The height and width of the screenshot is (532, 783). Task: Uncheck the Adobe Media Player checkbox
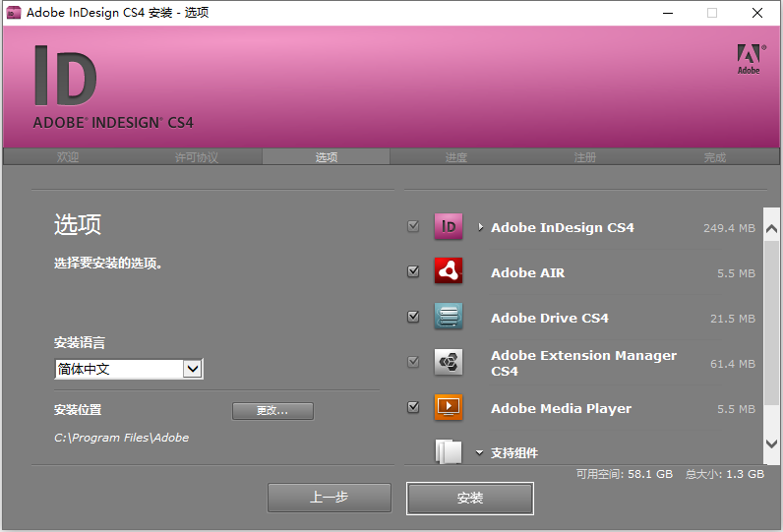tap(413, 407)
